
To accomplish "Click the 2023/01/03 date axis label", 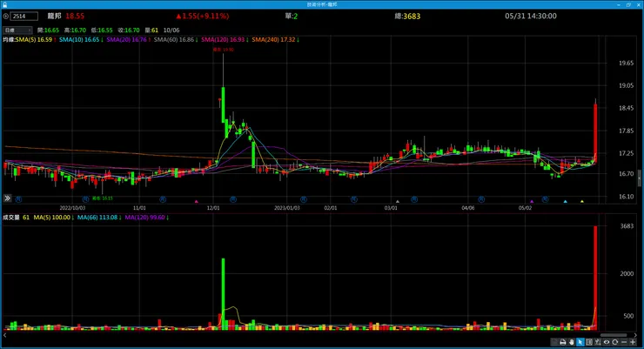I will (287, 208).
